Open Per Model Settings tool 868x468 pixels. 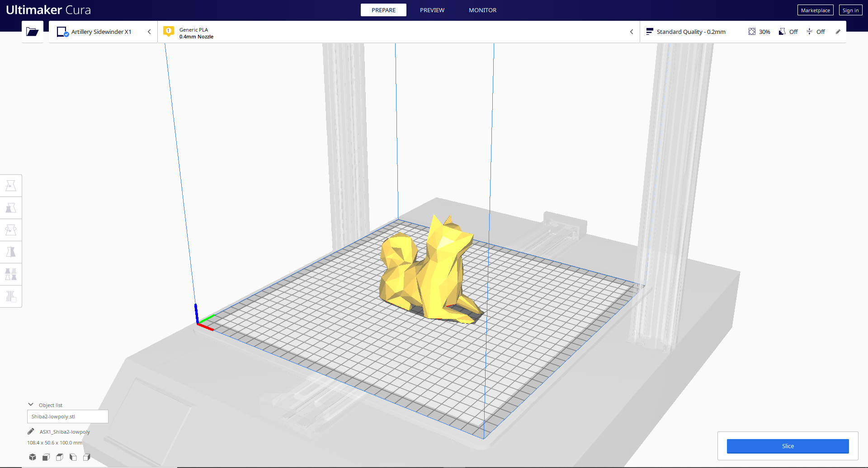click(11, 274)
